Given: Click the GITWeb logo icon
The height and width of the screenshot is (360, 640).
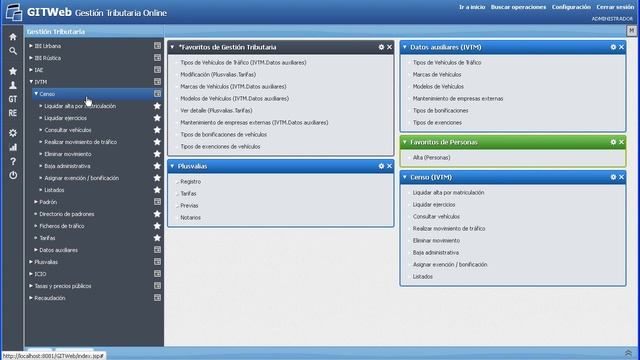Looking at the screenshot, I should [x=14, y=12].
